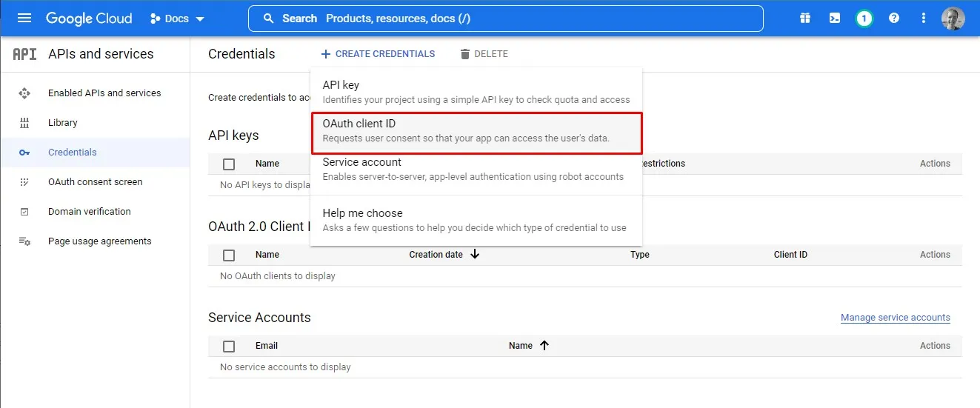Open Manage service accounts link
The image size is (980, 408).
(895, 318)
